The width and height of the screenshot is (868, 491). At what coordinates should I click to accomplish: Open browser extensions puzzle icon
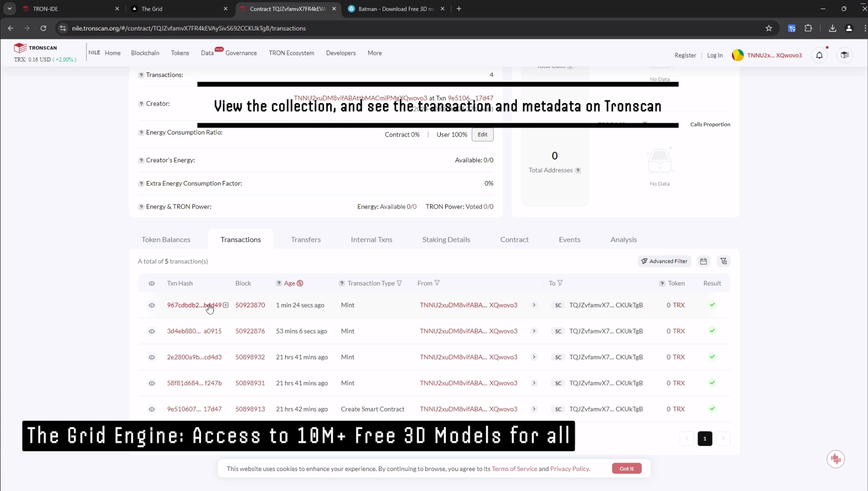coord(808,28)
